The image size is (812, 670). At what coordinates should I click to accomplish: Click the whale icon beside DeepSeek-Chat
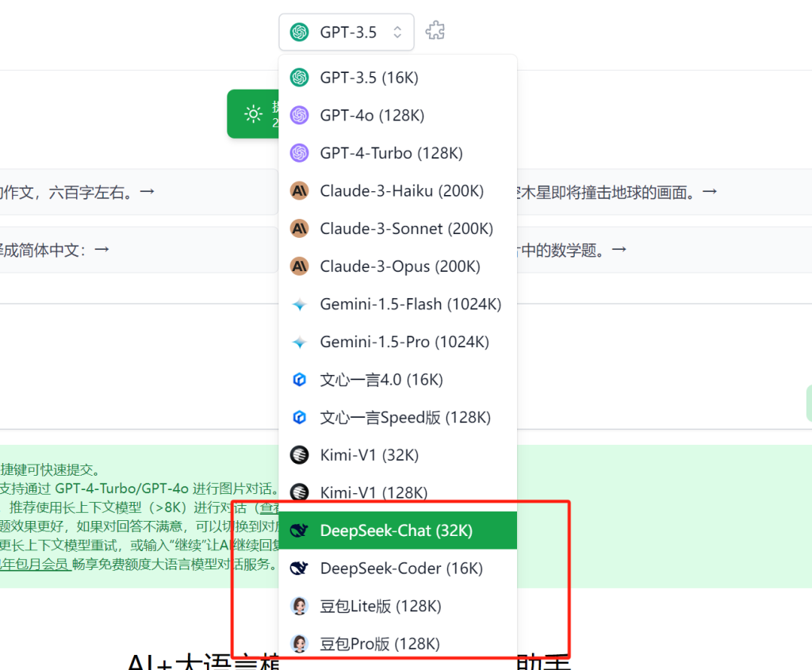point(299,530)
